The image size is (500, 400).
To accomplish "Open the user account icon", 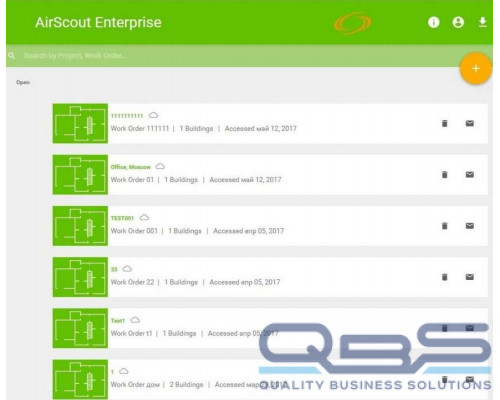I will [x=458, y=22].
